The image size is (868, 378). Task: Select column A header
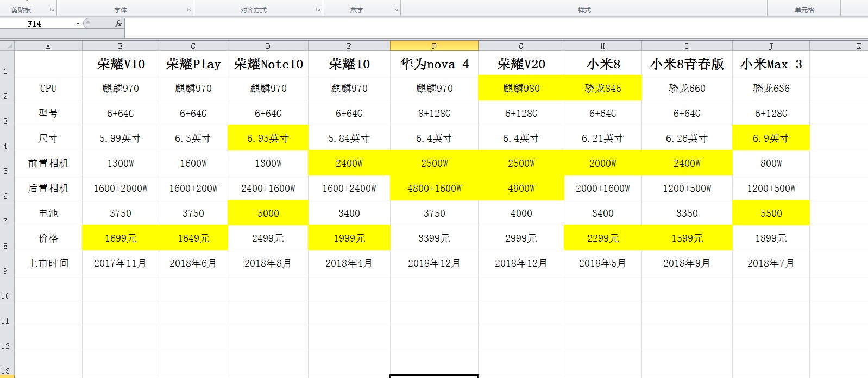[48, 46]
